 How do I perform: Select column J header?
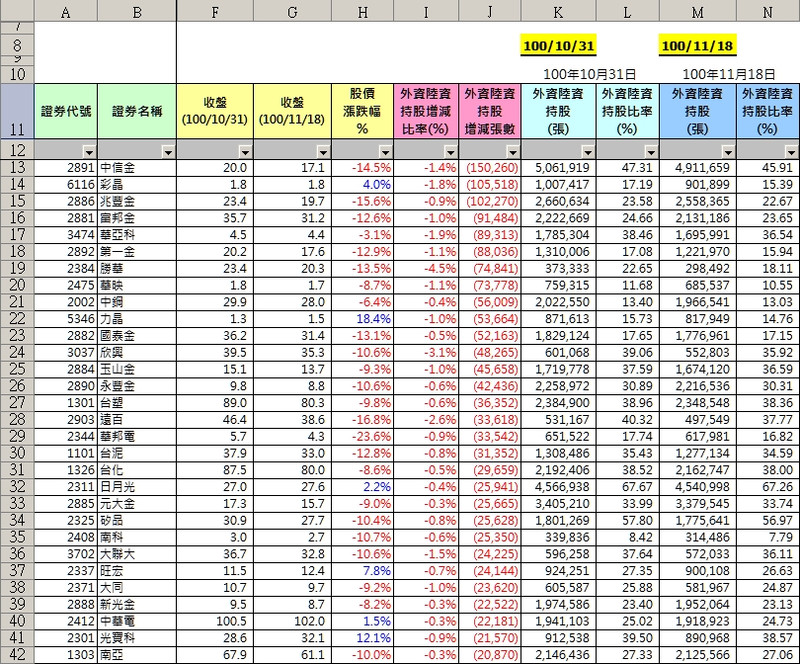[x=490, y=11]
